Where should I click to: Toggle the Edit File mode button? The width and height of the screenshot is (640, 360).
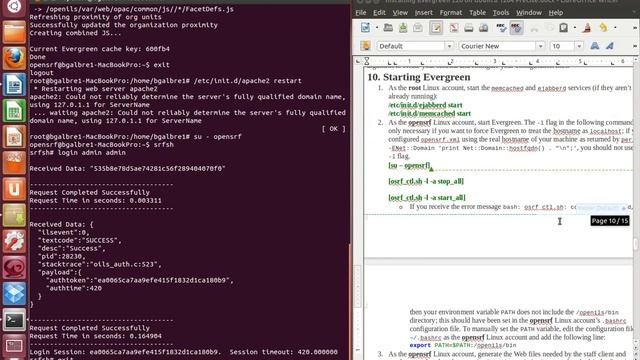[x=436, y=28]
